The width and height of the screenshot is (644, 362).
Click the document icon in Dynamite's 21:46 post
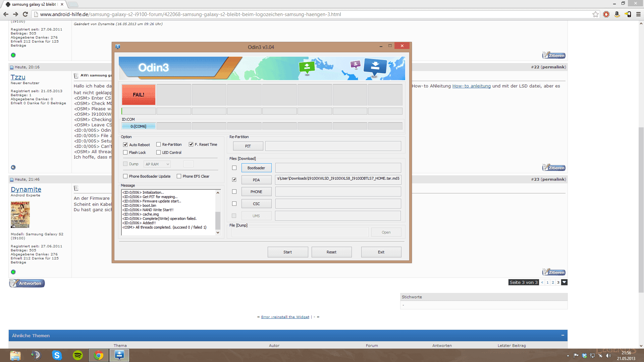pos(76,188)
